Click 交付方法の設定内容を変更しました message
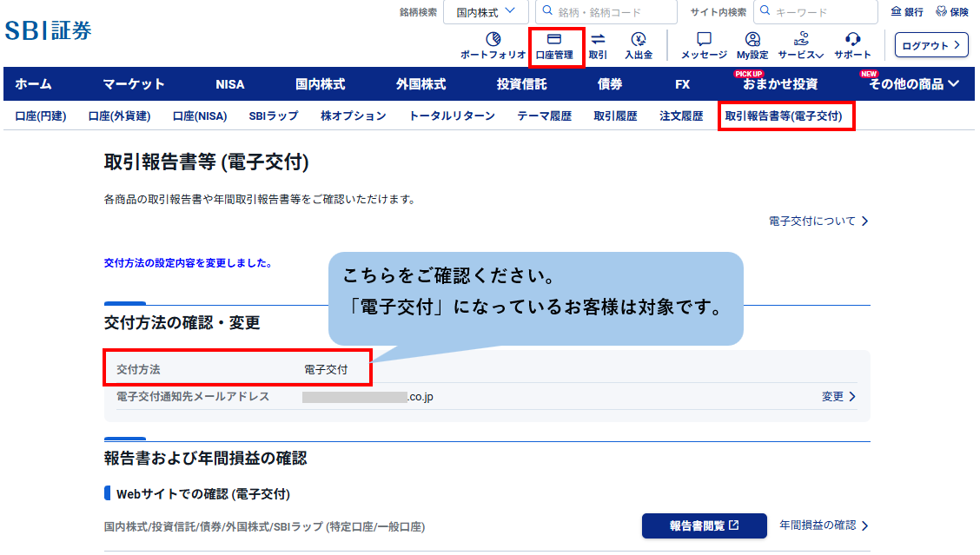This screenshot has width=980, height=555. coord(189,263)
